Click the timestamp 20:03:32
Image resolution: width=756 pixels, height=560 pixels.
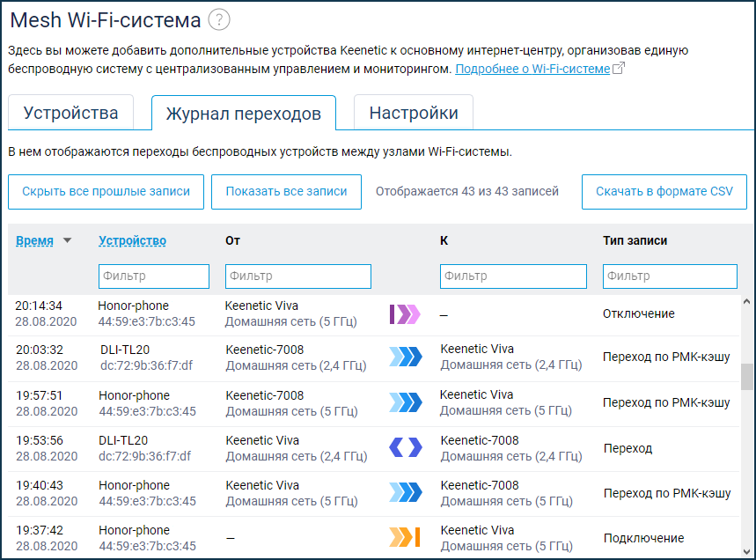pos(40,350)
